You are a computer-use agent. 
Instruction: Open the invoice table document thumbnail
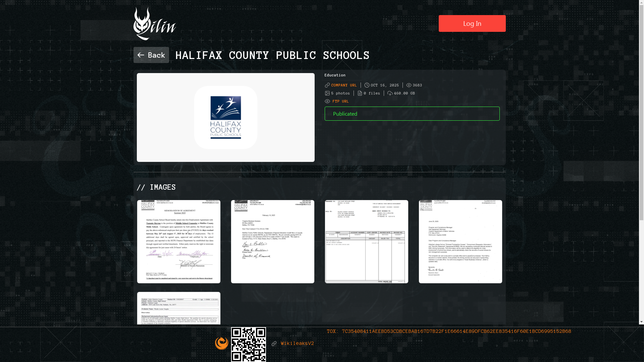click(x=367, y=242)
